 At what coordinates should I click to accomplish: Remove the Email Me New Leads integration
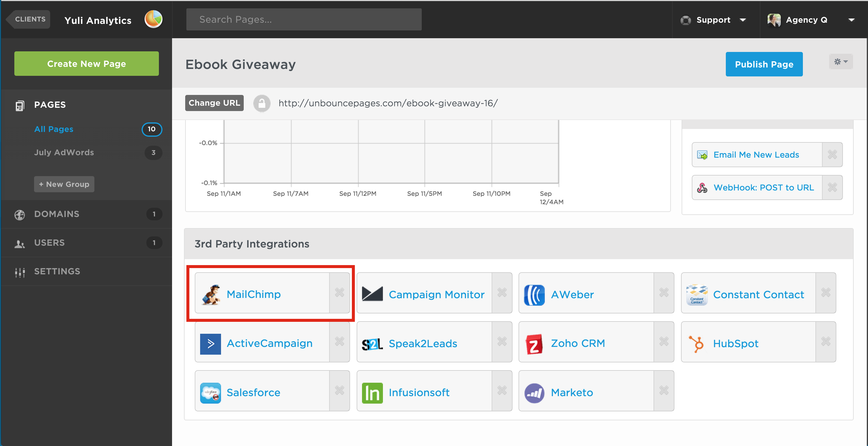click(x=832, y=155)
